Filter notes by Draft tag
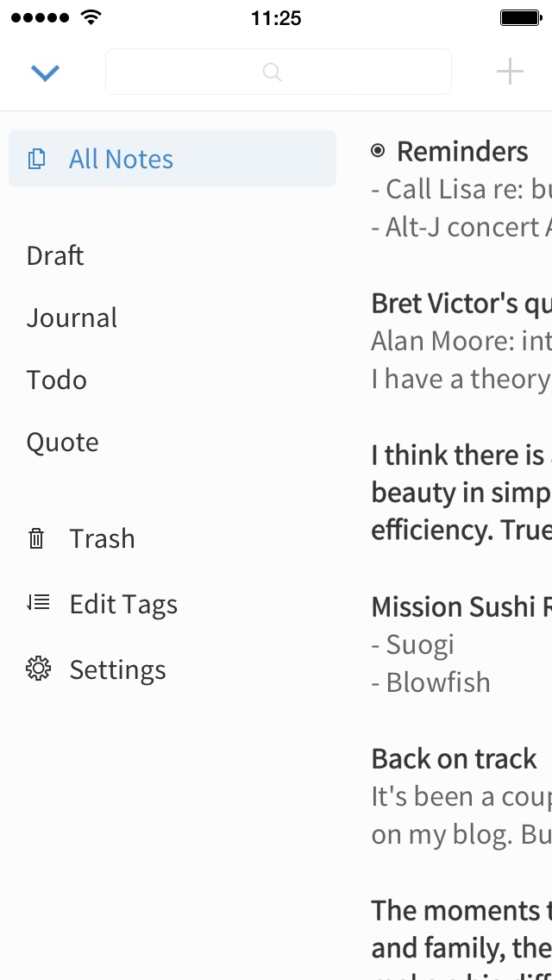The width and height of the screenshot is (552, 980). (55, 255)
